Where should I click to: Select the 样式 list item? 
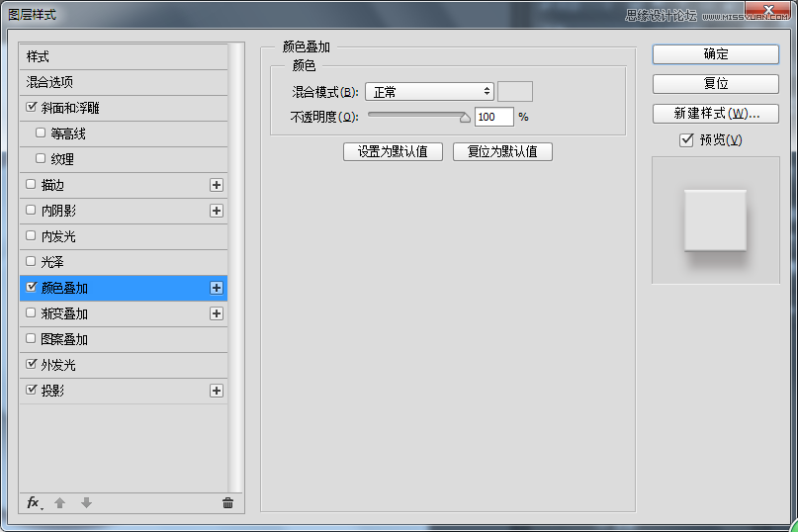point(124,56)
